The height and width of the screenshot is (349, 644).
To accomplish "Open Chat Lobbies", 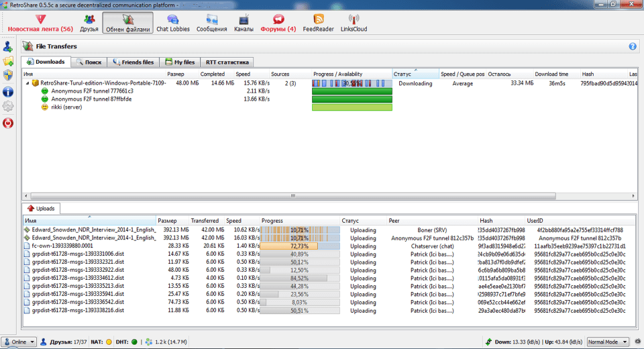I will point(173,23).
